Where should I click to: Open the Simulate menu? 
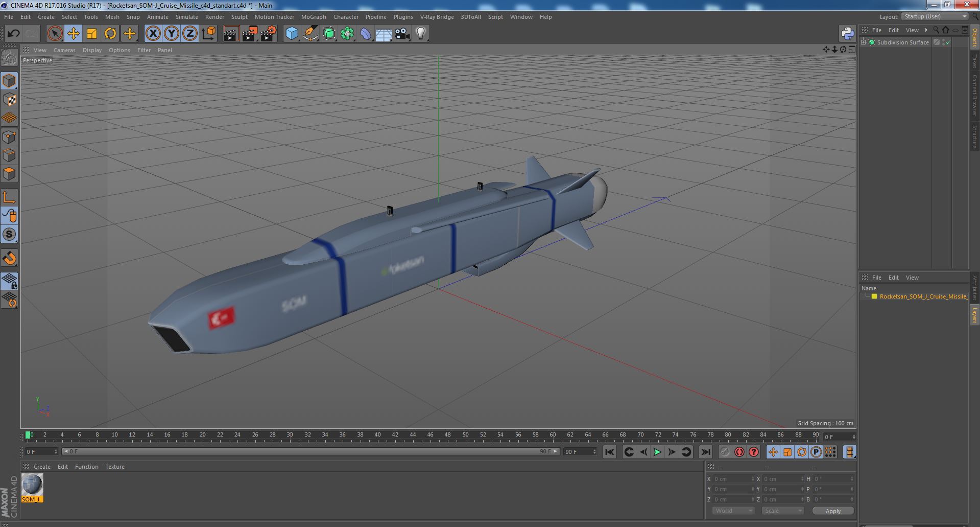click(187, 17)
